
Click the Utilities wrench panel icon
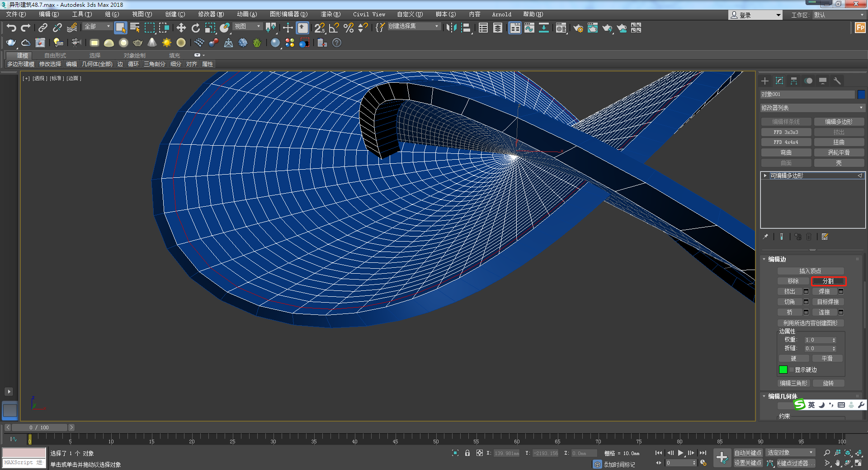tap(837, 81)
